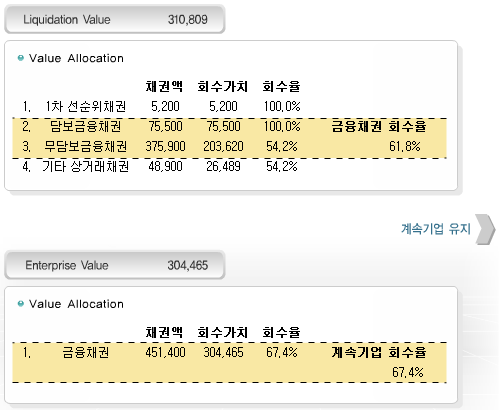Click the 계속기업 유지 arrow icon
This screenshot has width=499, height=410.
tap(485, 229)
